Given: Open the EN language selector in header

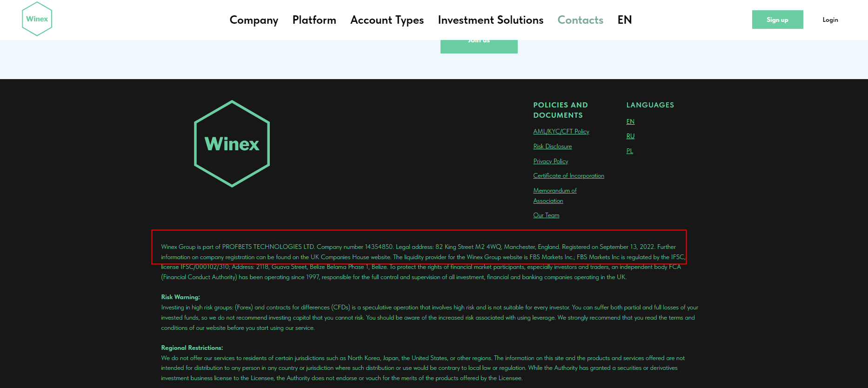Looking at the screenshot, I should [x=625, y=20].
